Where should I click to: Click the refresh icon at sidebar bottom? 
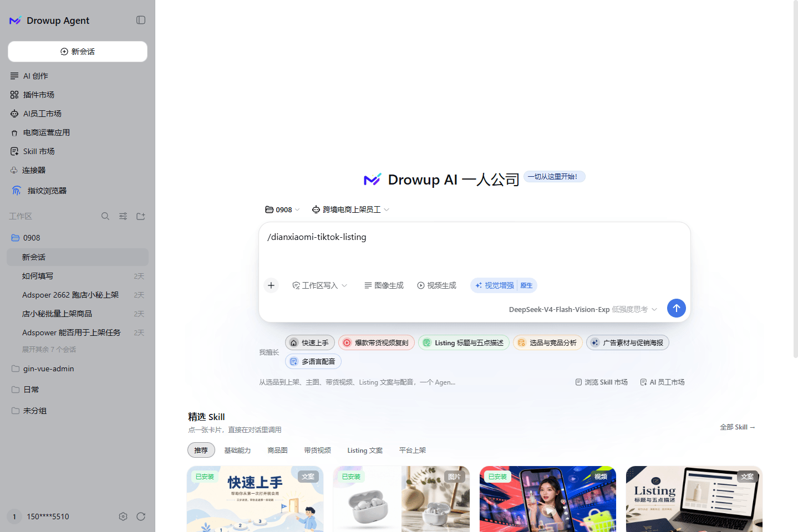tap(141, 516)
